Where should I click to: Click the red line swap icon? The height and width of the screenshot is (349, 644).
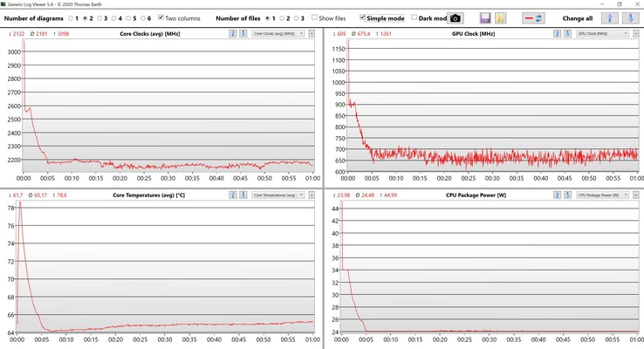click(x=533, y=18)
